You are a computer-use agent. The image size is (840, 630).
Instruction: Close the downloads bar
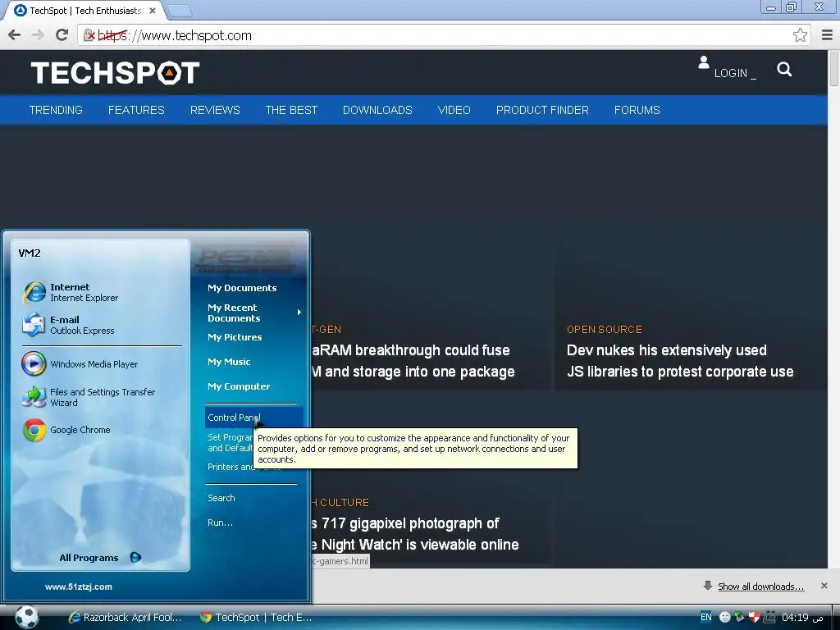click(x=824, y=586)
